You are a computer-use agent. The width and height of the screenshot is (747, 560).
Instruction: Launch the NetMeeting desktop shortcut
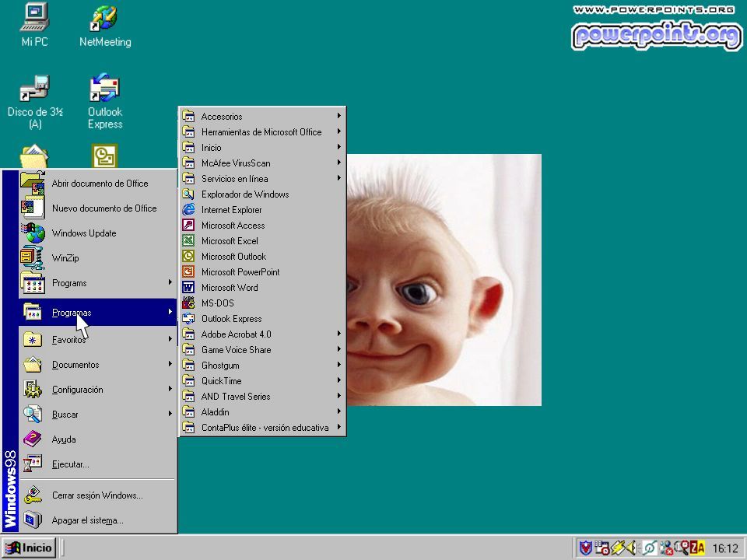[x=105, y=25]
